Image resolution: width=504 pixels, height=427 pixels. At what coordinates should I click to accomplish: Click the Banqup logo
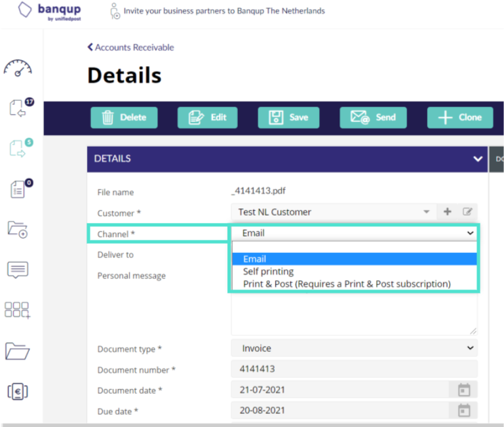(49, 11)
